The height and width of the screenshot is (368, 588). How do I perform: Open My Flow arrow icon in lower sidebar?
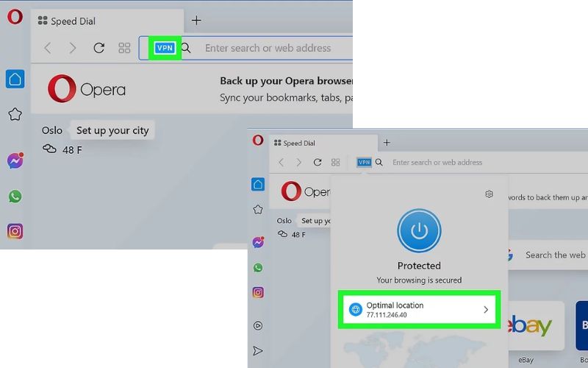(258, 351)
